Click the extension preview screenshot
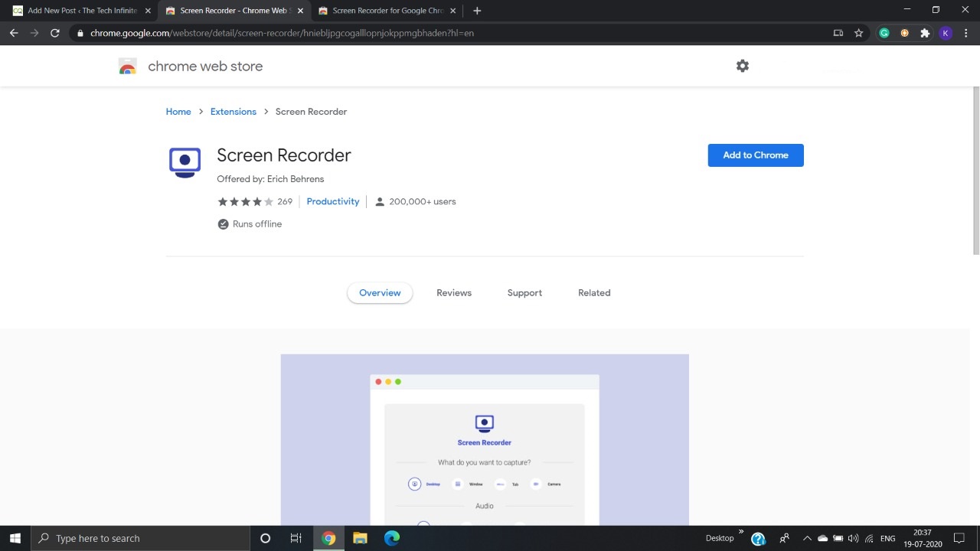The height and width of the screenshot is (551, 980). pyautogui.click(x=485, y=439)
